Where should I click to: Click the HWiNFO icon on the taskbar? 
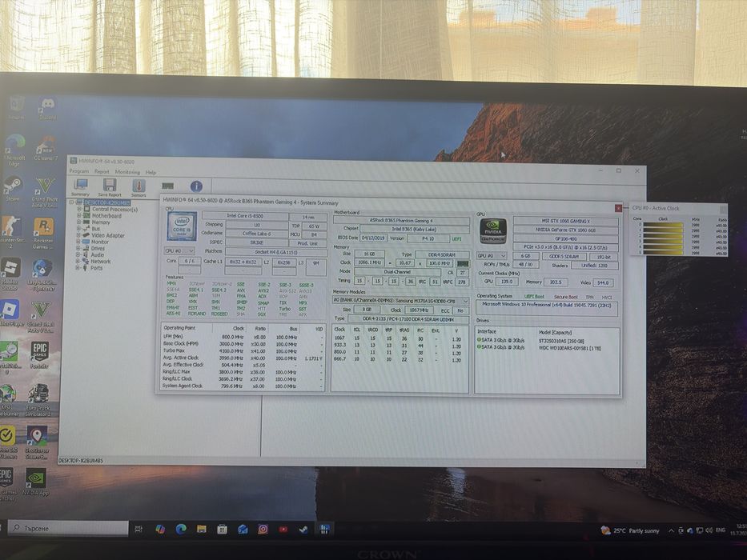tap(324, 529)
